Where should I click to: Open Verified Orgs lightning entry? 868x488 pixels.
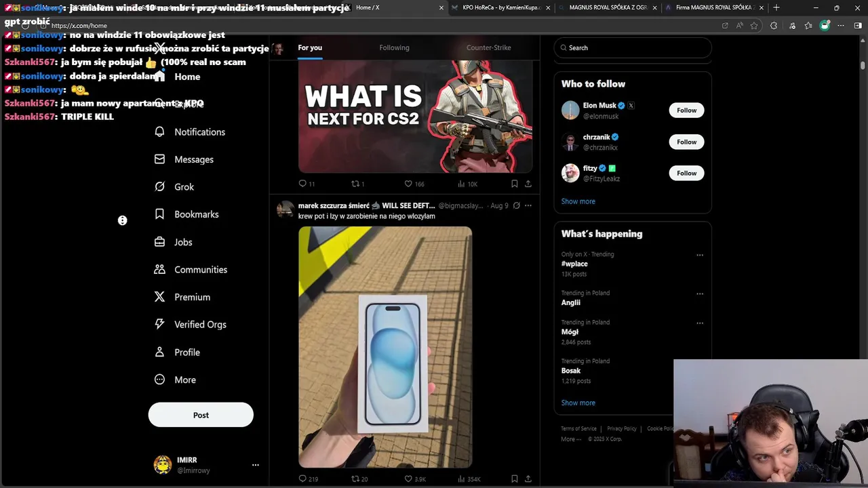coord(191,325)
